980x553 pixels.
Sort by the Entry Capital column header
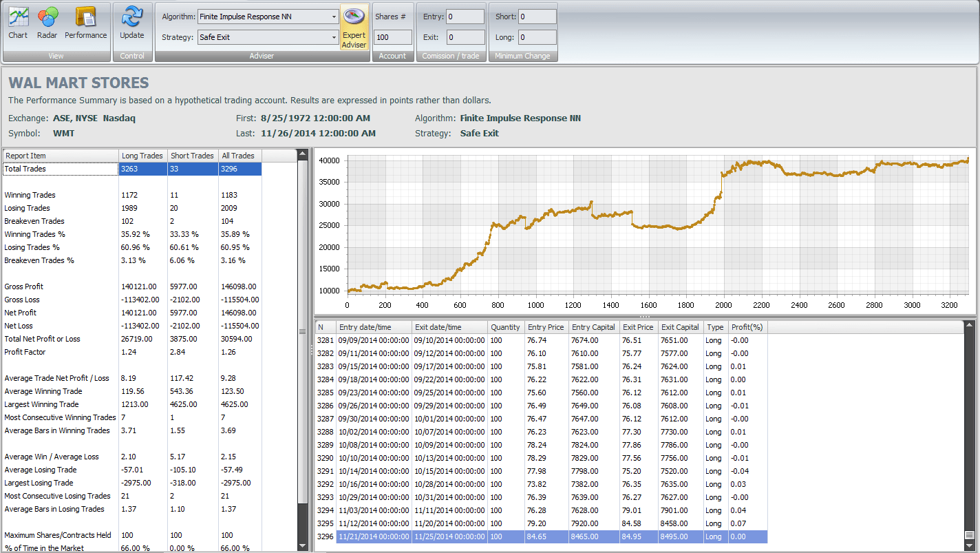pos(594,327)
